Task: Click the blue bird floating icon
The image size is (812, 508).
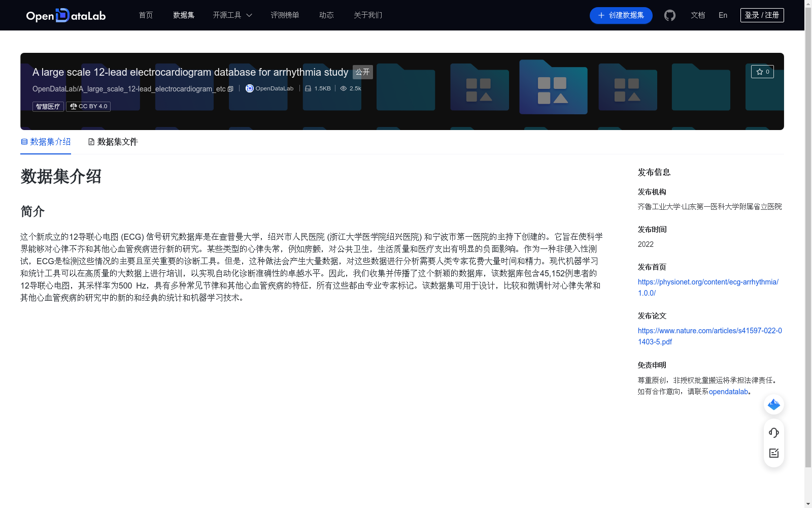Action: pyautogui.click(x=774, y=404)
